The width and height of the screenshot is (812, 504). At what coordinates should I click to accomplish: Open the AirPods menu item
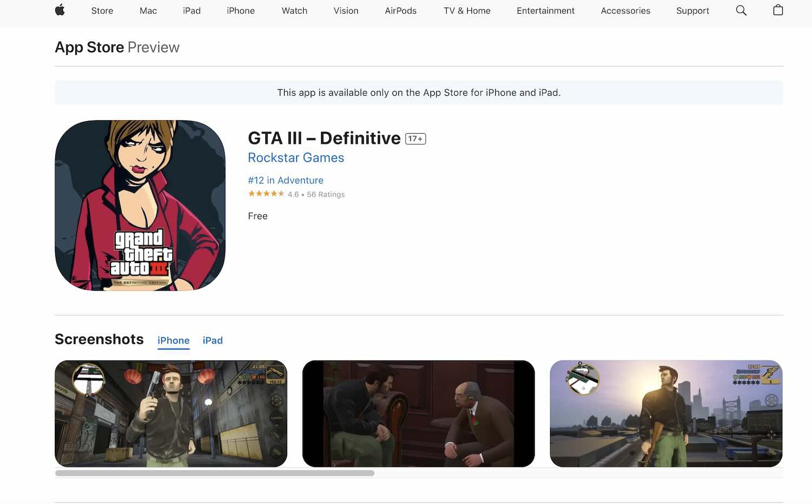click(x=401, y=10)
